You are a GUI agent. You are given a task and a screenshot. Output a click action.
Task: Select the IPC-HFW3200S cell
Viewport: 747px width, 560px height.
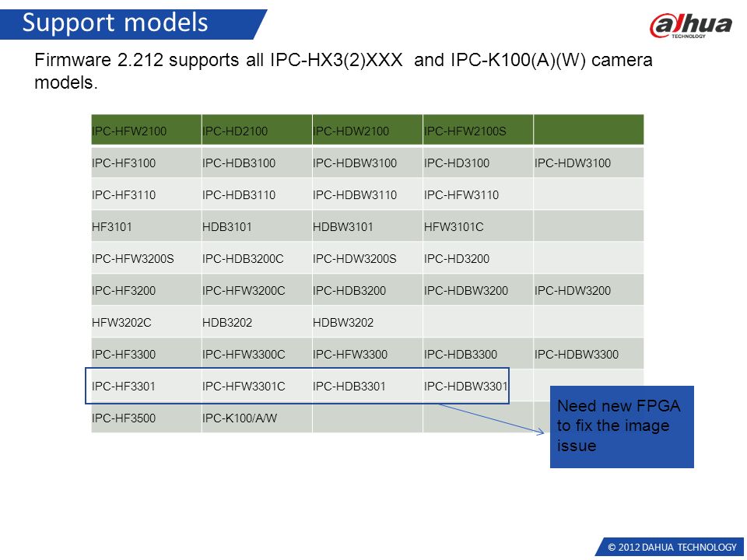[146, 258]
